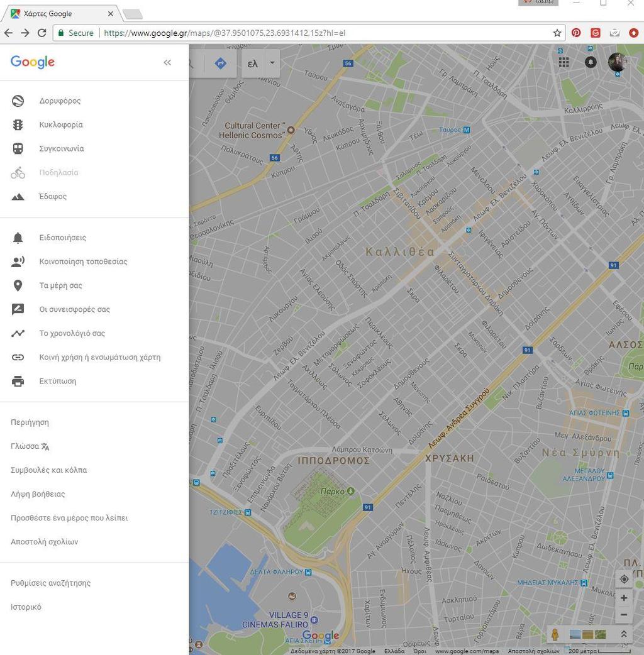This screenshot has width=644, height=655.
Task: Bookmark page with the star icon
Action: (557, 33)
